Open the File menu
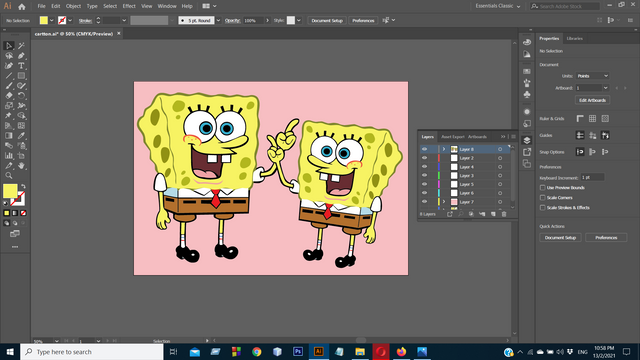Viewport: 640px width, 360px height. pyautogui.click(x=42, y=6)
